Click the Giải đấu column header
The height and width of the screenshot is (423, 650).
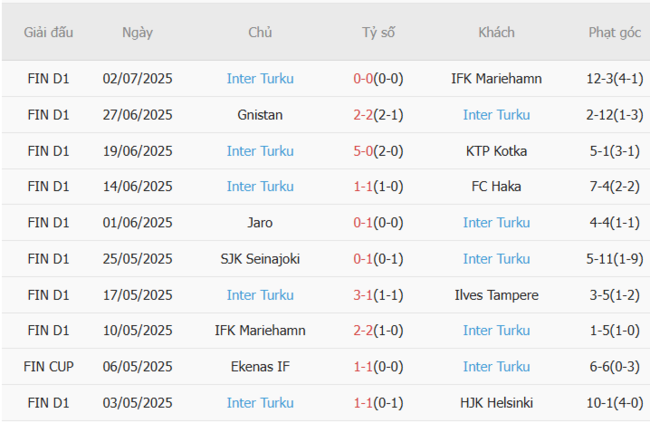point(49,32)
